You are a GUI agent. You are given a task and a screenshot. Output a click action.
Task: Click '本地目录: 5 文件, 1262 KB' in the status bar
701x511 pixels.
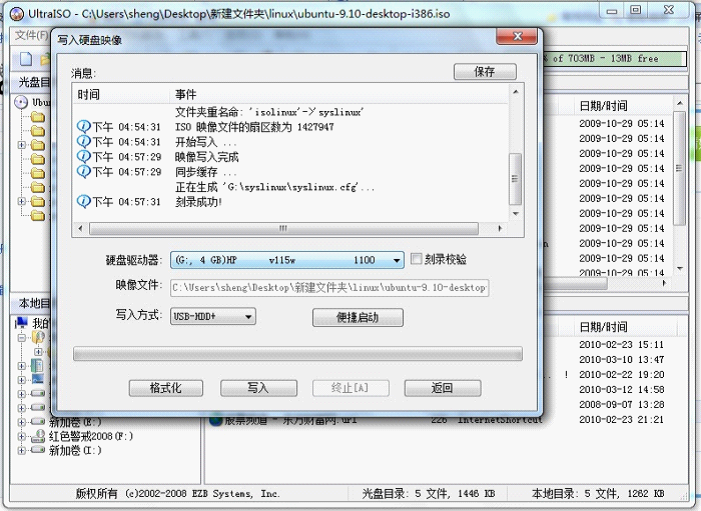coord(598,494)
